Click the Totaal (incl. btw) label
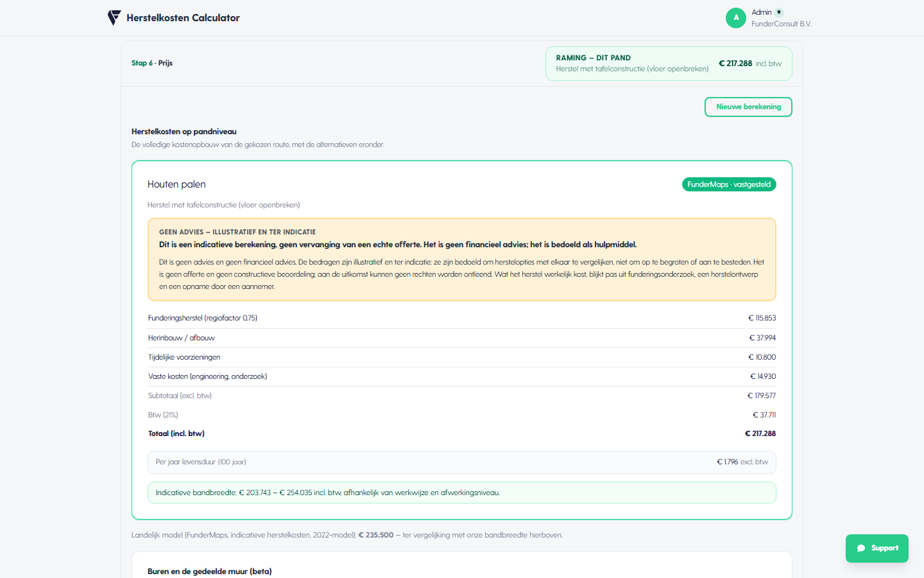Viewport: 924px width, 578px height. pos(176,433)
